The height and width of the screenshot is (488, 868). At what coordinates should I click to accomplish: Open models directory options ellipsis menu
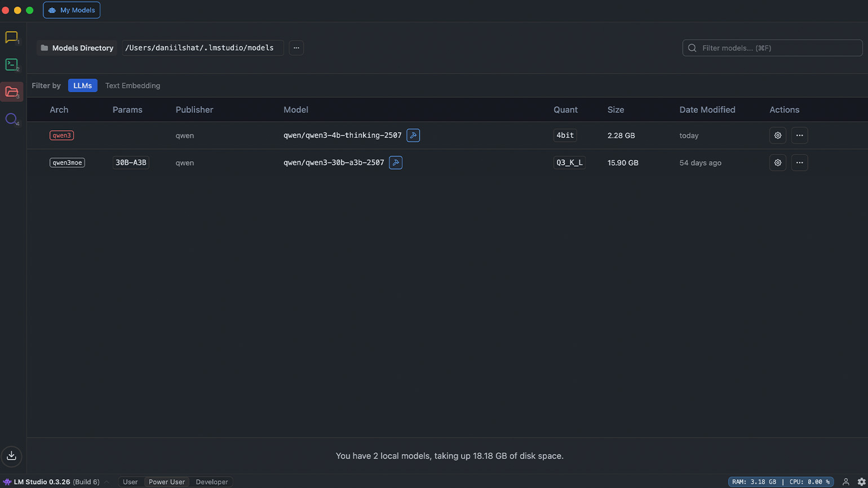296,48
